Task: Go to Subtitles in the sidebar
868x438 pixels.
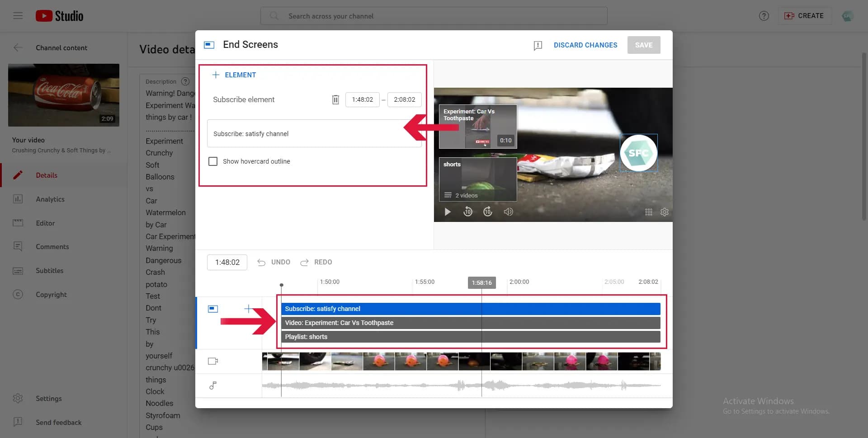Action: point(49,270)
